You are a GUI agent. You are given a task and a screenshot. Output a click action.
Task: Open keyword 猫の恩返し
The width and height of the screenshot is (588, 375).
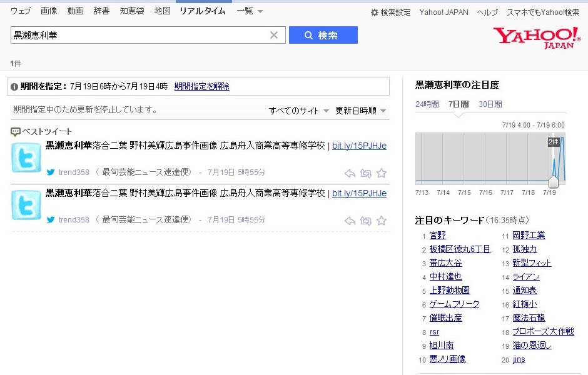click(x=532, y=346)
